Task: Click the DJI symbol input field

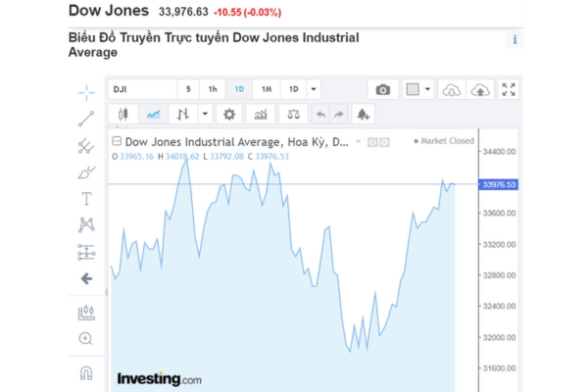Action: [x=142, y=89]
